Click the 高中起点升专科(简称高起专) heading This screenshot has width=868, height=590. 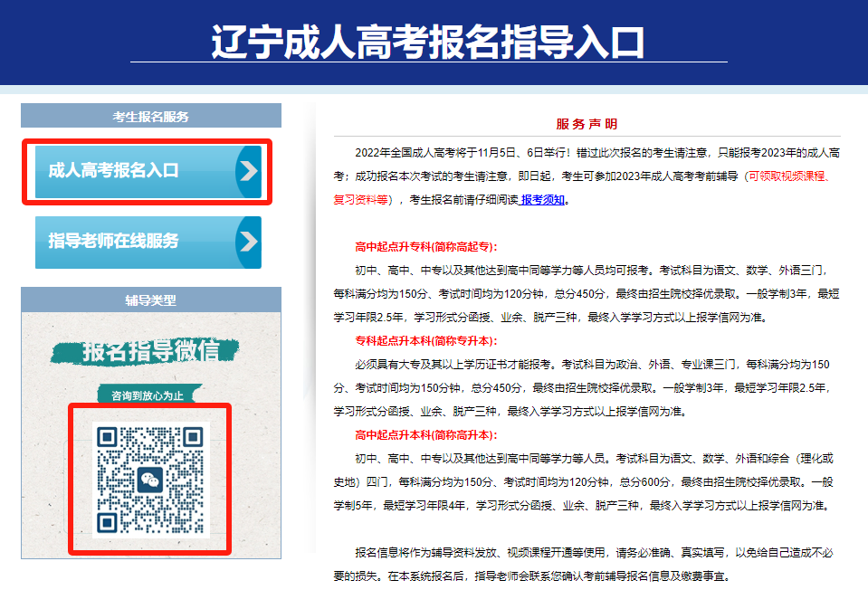point(426,247)
